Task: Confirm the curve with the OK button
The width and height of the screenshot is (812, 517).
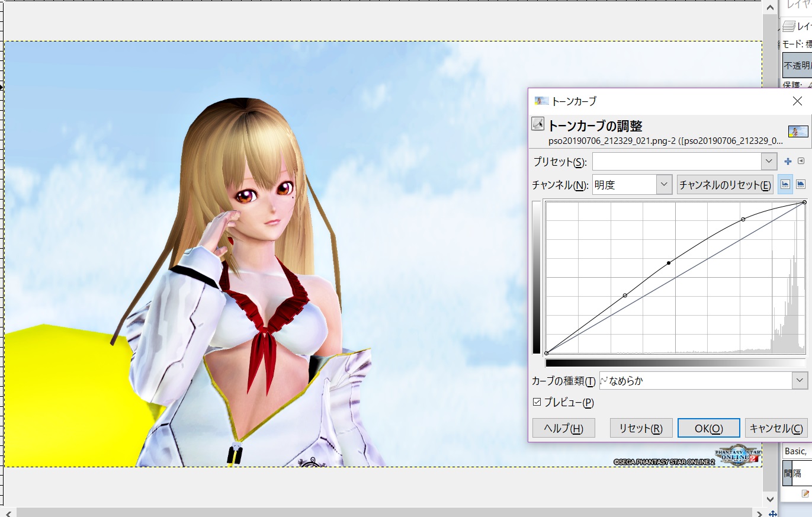Action: click(708, 428)
